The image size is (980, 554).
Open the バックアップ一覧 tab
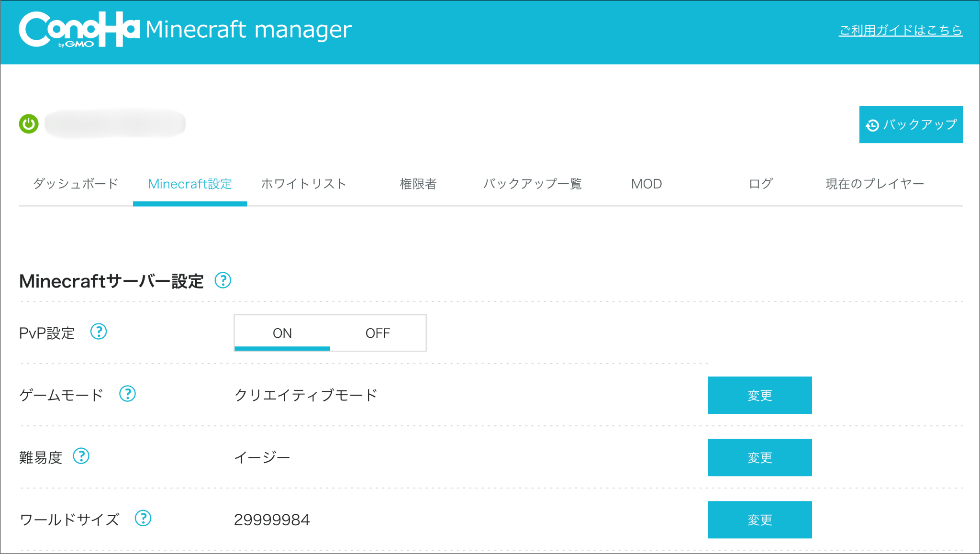[x=532, y=184]
